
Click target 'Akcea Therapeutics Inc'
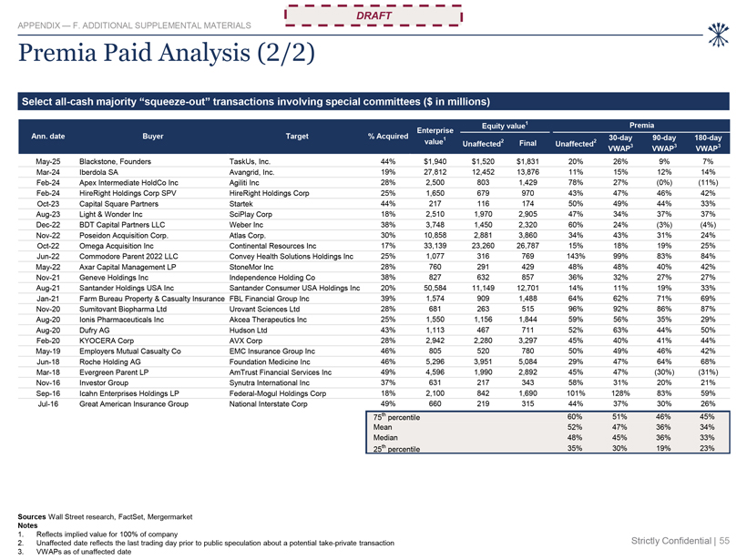(268, 320)
